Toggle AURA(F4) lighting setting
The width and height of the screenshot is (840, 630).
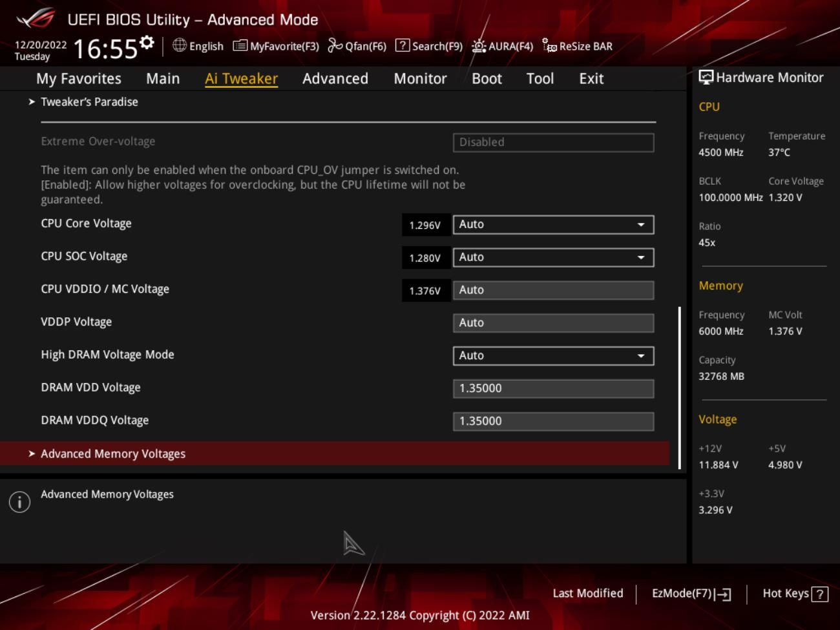point(502,46)
